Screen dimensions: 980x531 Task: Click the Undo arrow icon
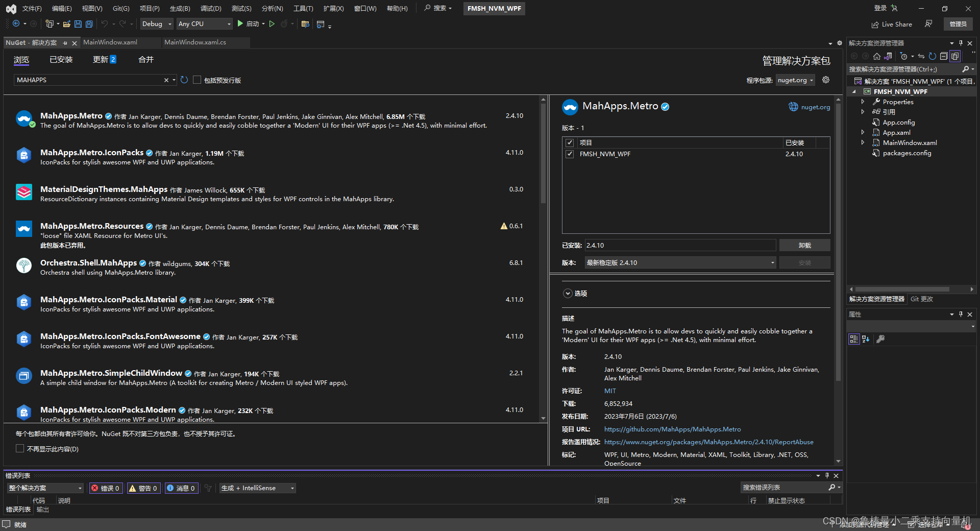[104, 24]
